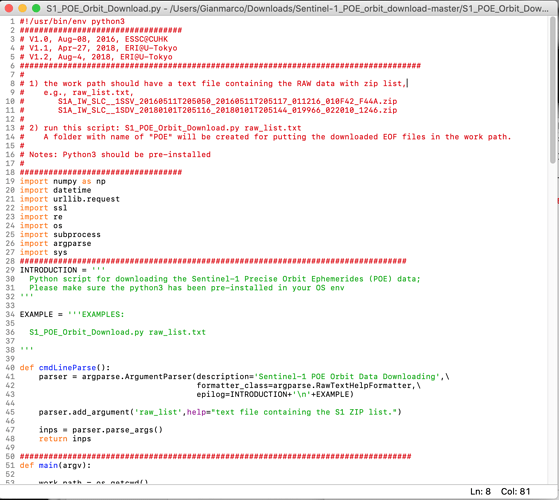Click the S1A_IW_SLC__1SDV zip filename on line 11
The image size is (559, 500).
(x=227, y=110)
